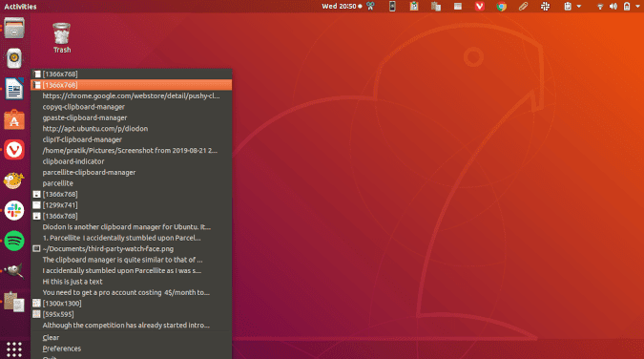Open Wi-Fi network indicator

pyautogui.click(x=600, y=6)
